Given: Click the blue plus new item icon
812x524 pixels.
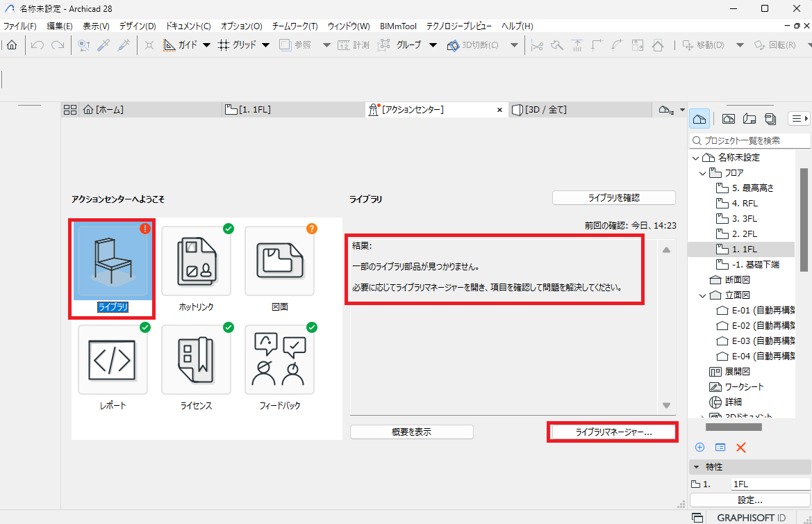Looking at the screenshot, I should 699,448.
